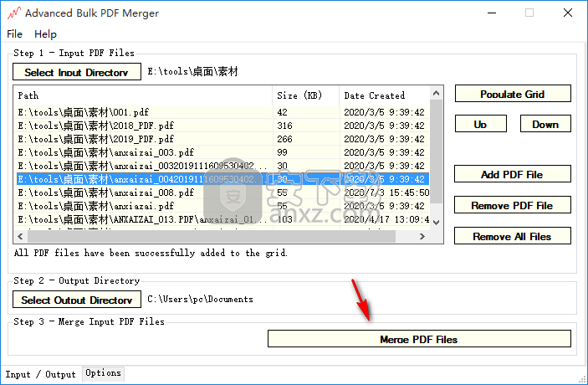The height and width of the screenshot is (385, 588).
Task: Select the highlighted anxaizai_0042019111609530402 row
Action: tap(222, 179)
